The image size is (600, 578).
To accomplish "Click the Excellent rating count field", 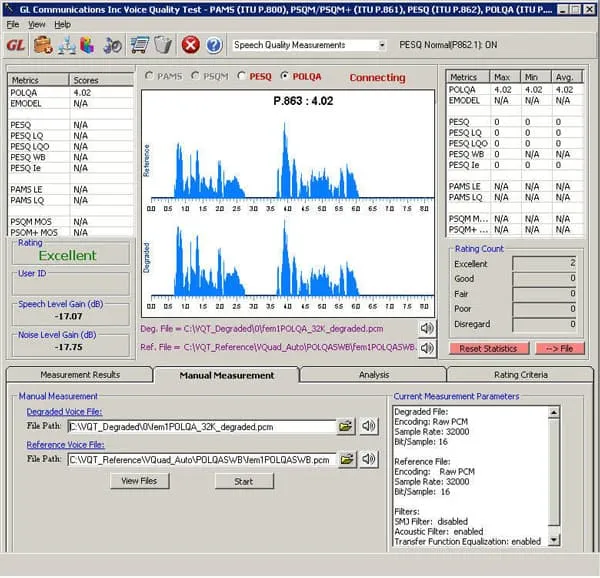I will tap(544, 263).
